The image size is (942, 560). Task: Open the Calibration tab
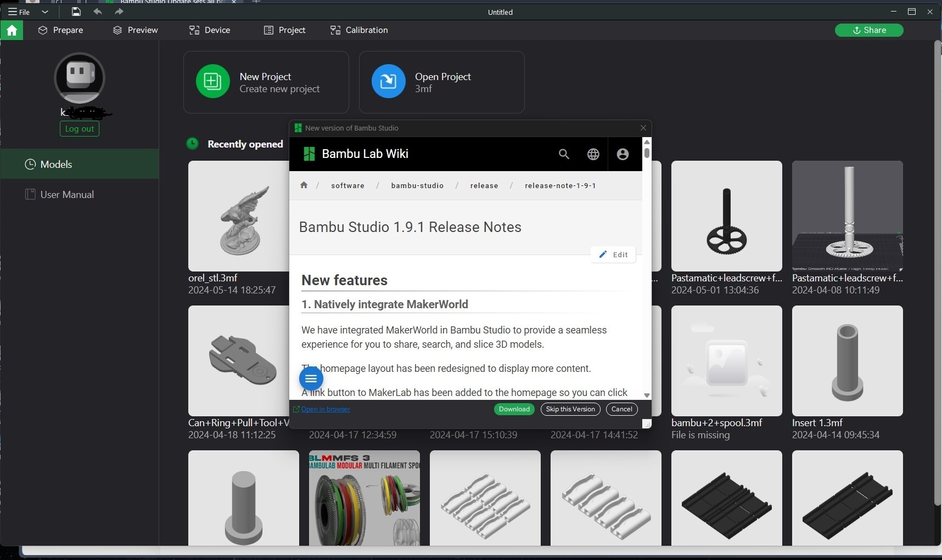point(359,30)
